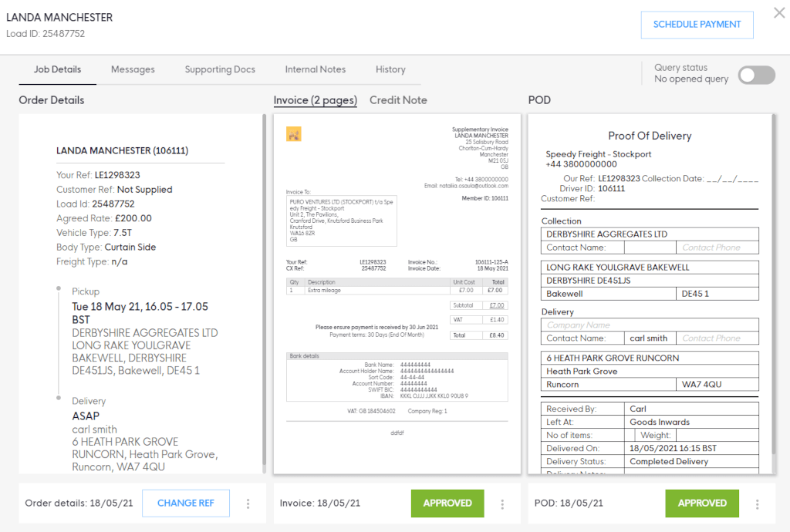Click LANDA MANCHESTER (106111) heading
The height and width of the screenshot is (532, 790).
coord(123,150)
